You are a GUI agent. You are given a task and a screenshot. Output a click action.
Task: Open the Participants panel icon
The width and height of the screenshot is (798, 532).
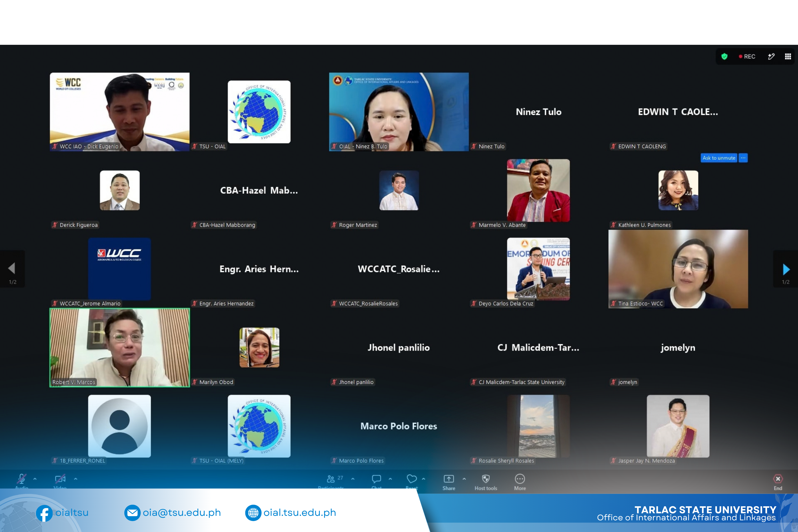331,479
